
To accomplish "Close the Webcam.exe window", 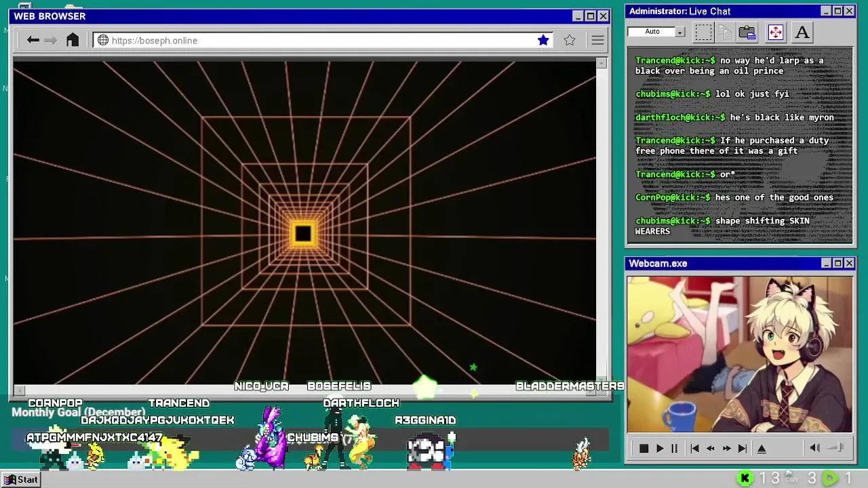I will (849, 263).
